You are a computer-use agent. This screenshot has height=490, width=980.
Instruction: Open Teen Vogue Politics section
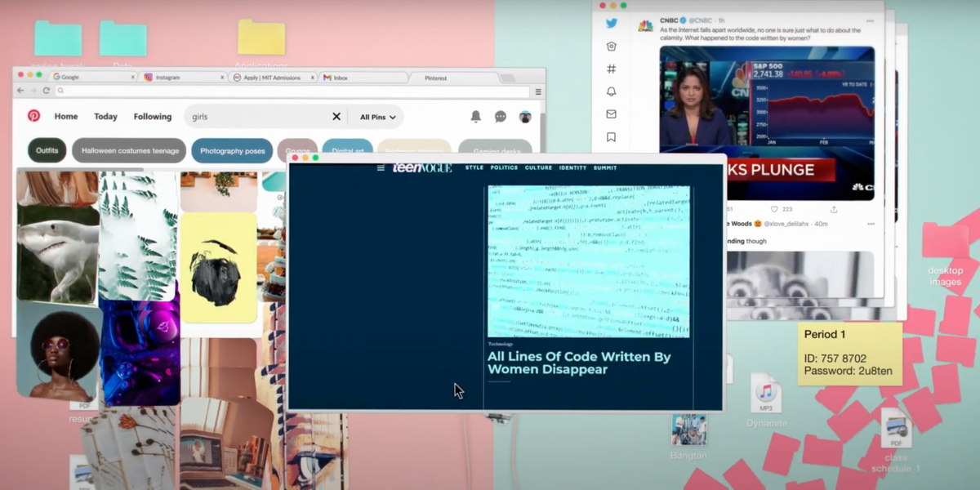(504, 167)
